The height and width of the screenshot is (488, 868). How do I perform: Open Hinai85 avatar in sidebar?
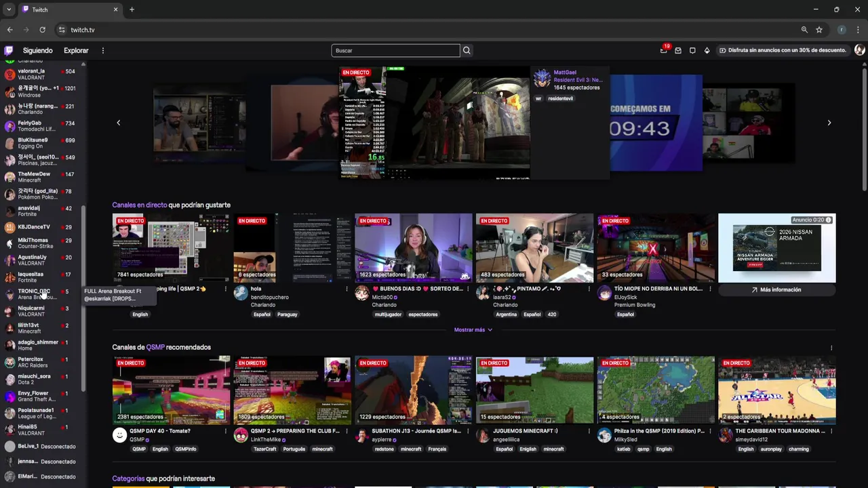click(x=9, y=430)
